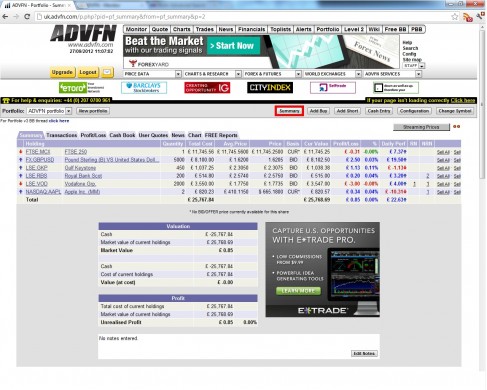Select Financials in the top navigation
487x390 pixels.
click(x=251, y=29)
